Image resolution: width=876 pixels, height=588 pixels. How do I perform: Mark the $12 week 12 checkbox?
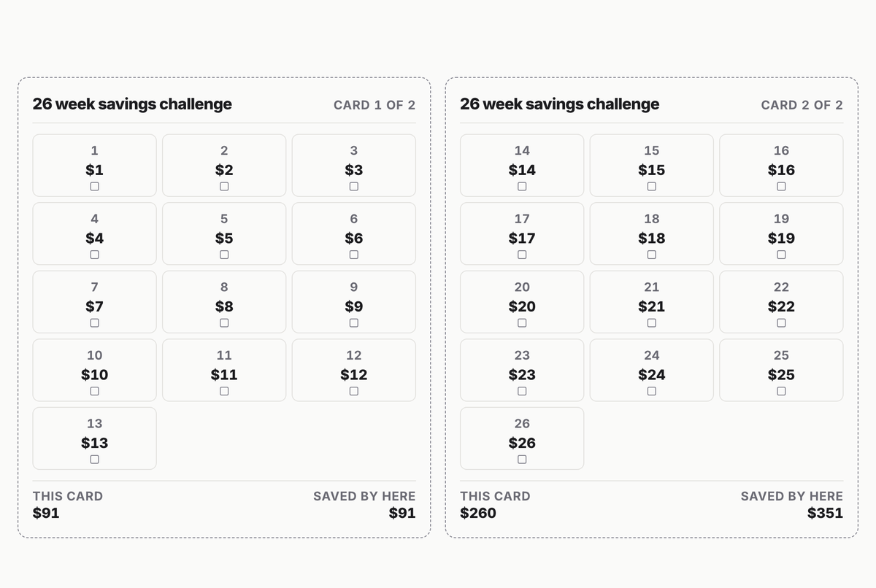tap(354, 391)
